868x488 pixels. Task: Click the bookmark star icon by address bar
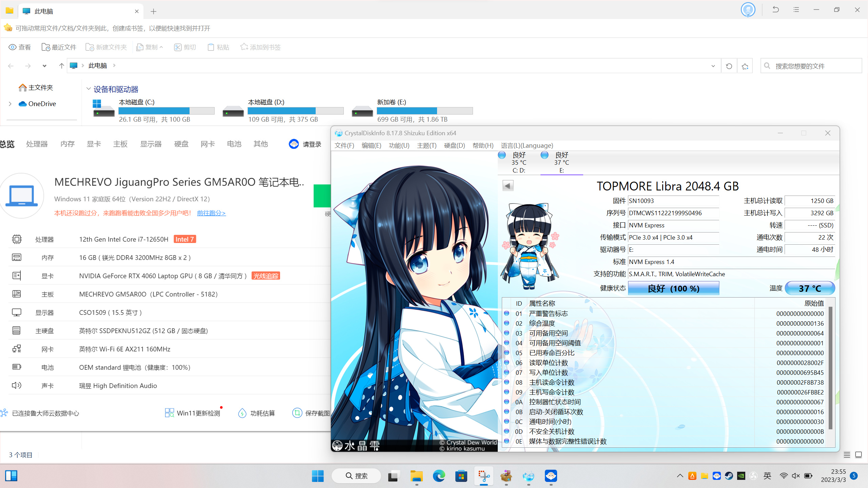745,66
